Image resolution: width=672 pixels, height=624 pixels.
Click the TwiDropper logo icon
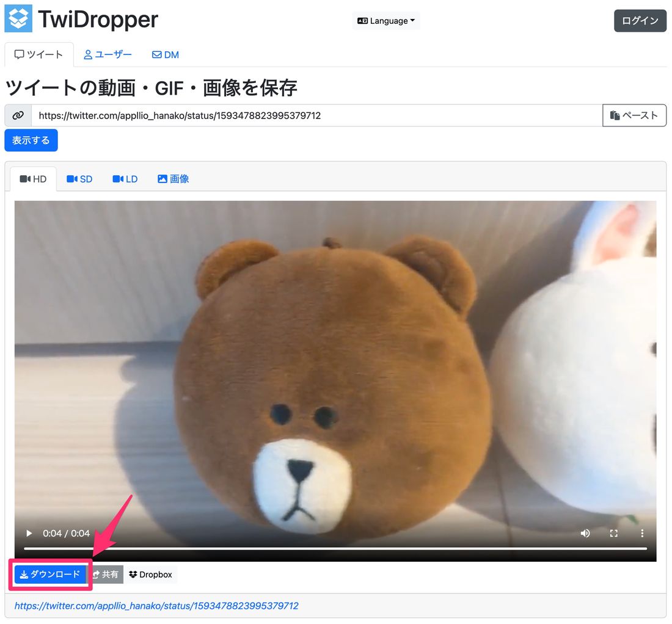18,18
